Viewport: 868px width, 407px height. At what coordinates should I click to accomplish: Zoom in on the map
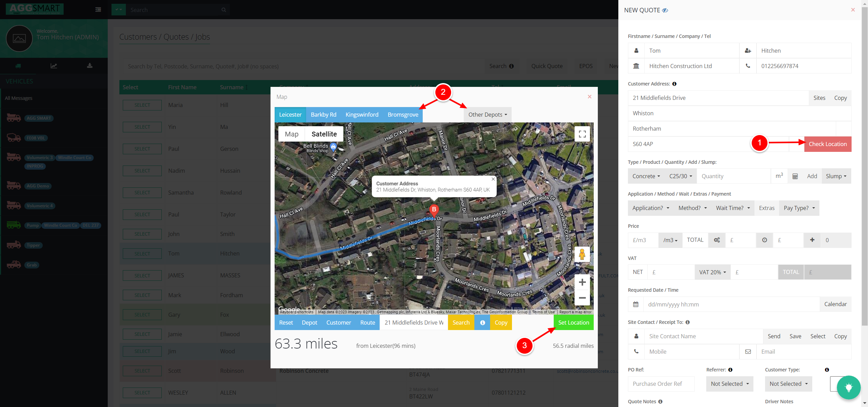582,282
